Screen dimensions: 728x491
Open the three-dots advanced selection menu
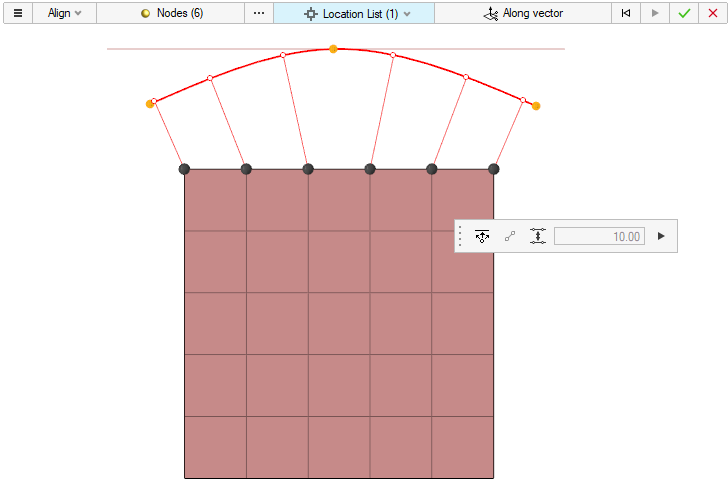(x=259, y=13)
